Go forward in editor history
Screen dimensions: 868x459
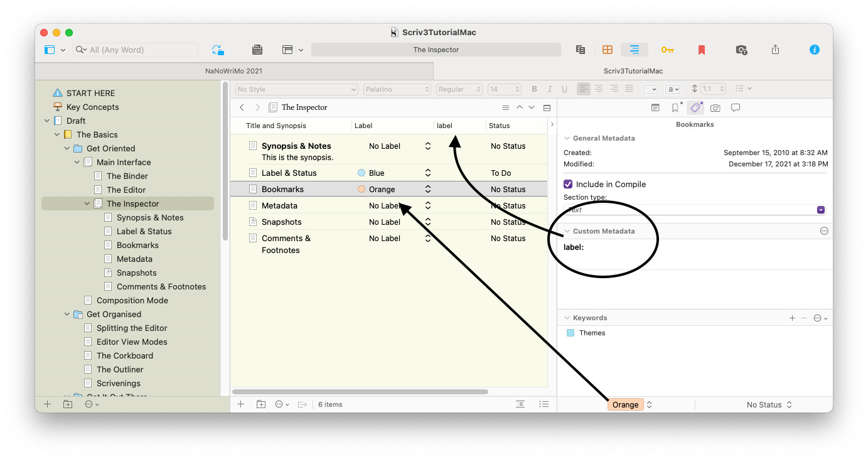click(x=257, y=107)
